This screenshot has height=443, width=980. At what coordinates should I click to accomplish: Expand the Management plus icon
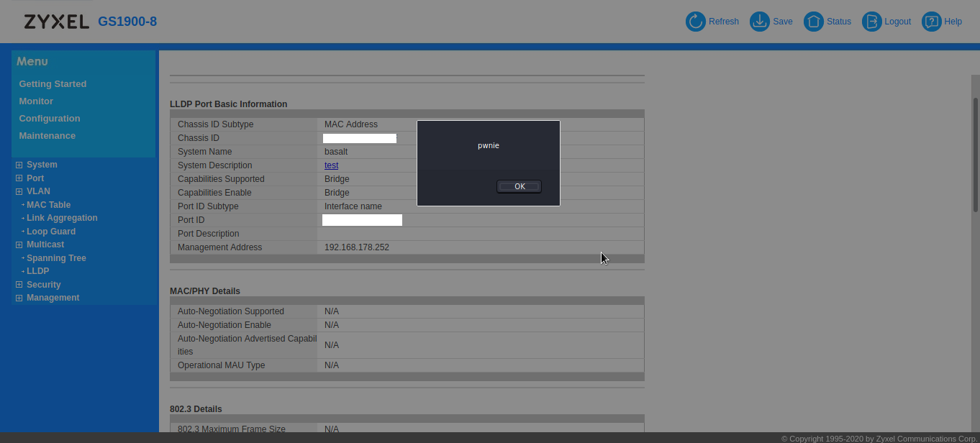(19, 298)
